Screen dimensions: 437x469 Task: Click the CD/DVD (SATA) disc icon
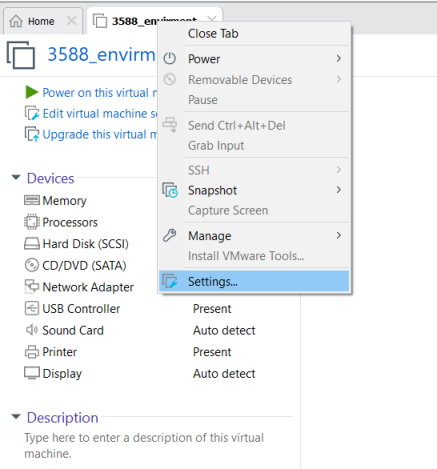pos(32,265)
